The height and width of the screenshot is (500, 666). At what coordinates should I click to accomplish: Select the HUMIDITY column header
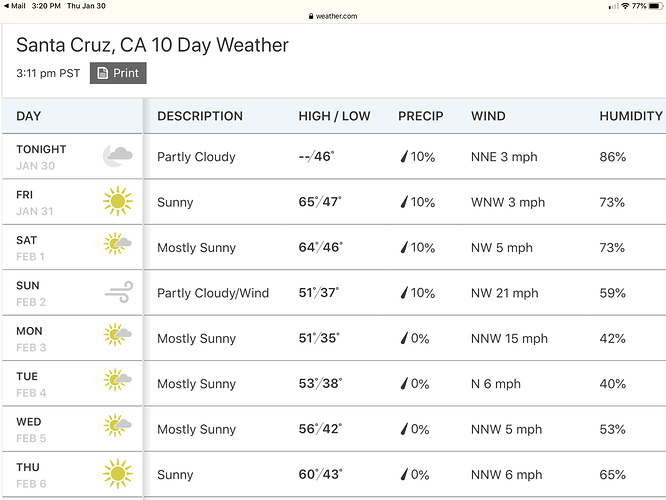tap(630, 116)
